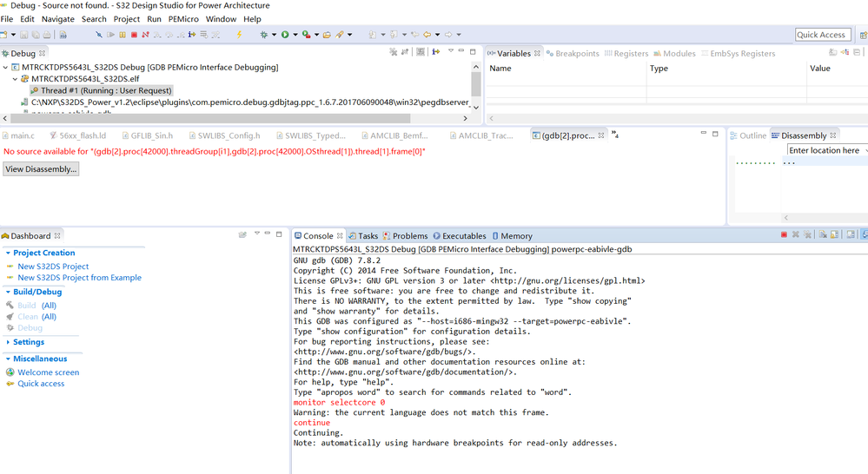Open the Window menu
This screenshot has width=868, height=474.
[221, 19]
